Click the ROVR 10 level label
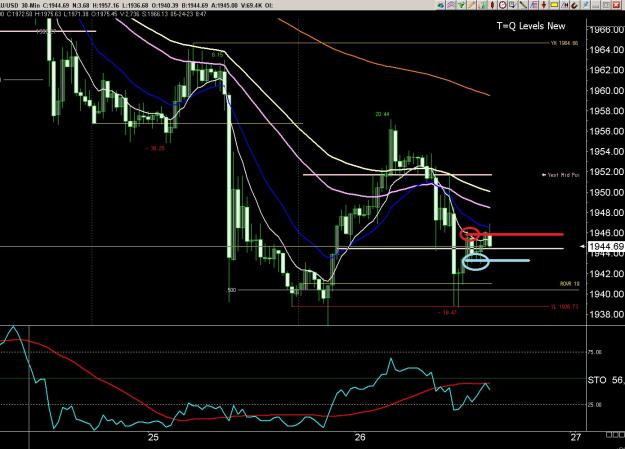This screenshot has width=625, height=449. tap(570, 284)
